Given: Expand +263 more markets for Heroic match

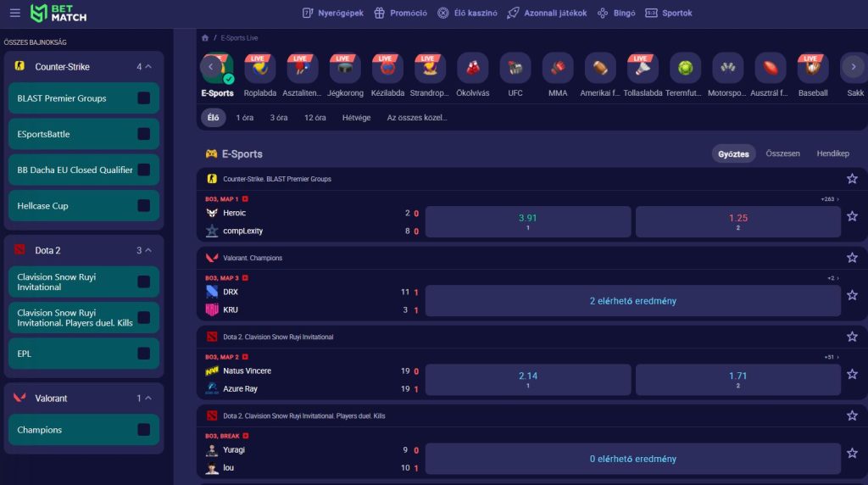Looking at the screenshot, I should point(829,199).
